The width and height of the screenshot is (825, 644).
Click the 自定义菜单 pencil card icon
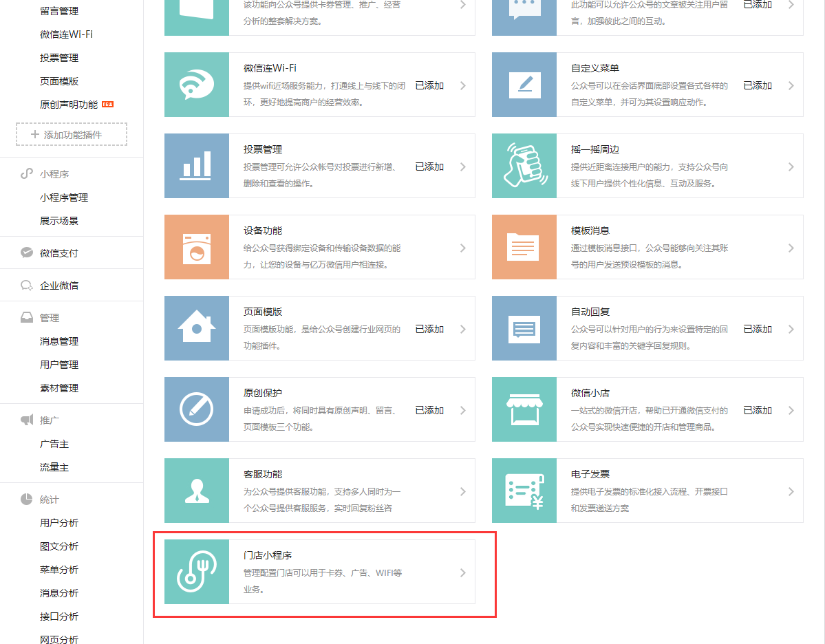(524, 85)
